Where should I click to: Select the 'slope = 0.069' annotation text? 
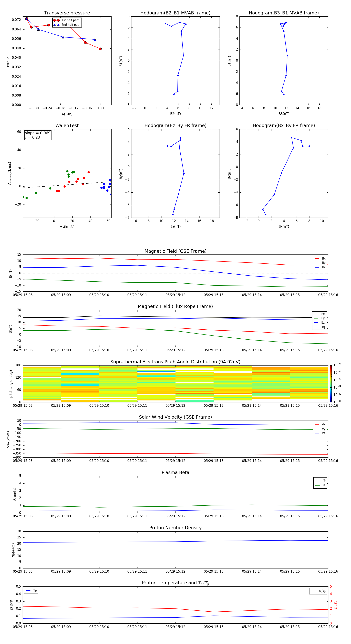(x=38, y=133)
